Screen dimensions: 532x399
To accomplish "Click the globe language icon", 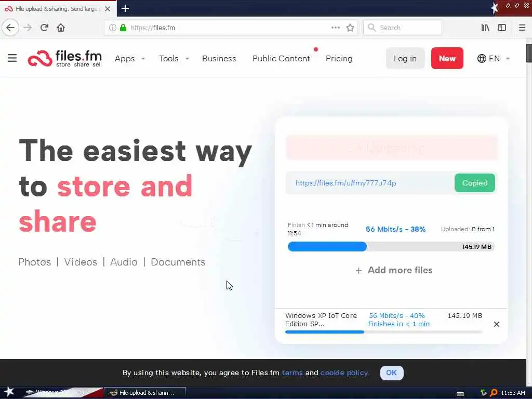I will click(482, 58).
